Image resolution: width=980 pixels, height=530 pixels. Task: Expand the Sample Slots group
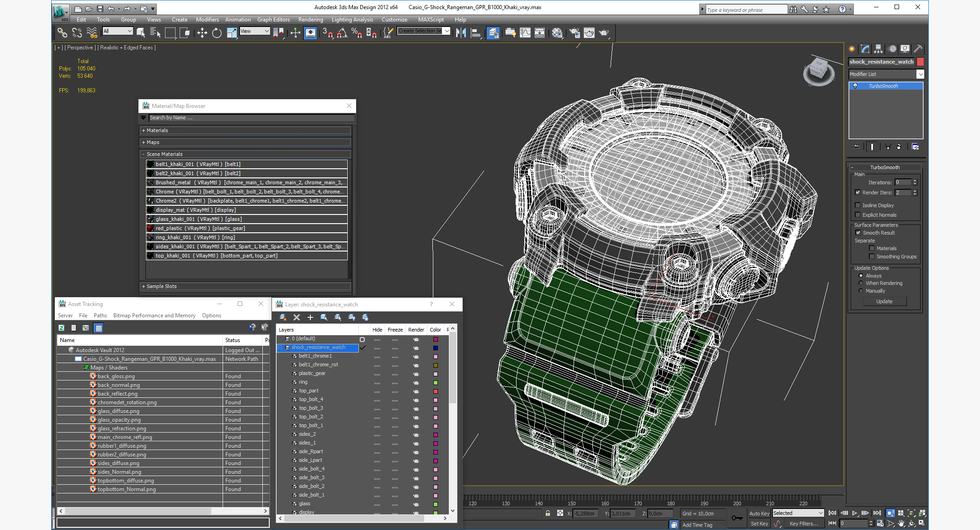[246, 286]
